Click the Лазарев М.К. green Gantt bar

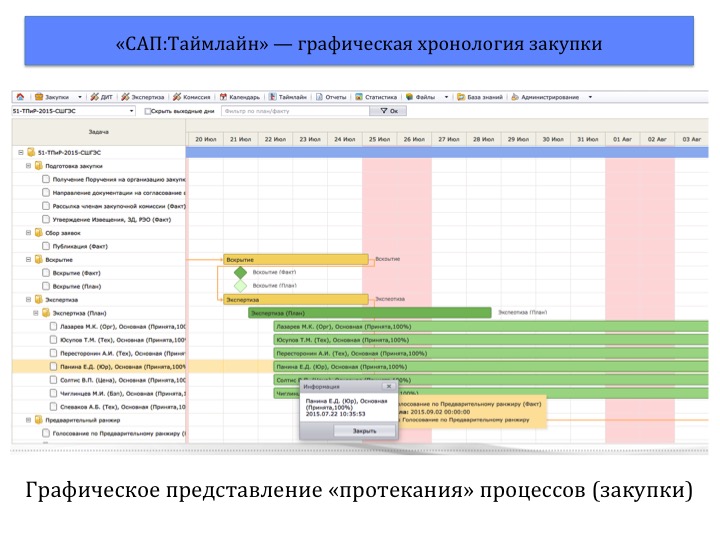click(491, 326)
